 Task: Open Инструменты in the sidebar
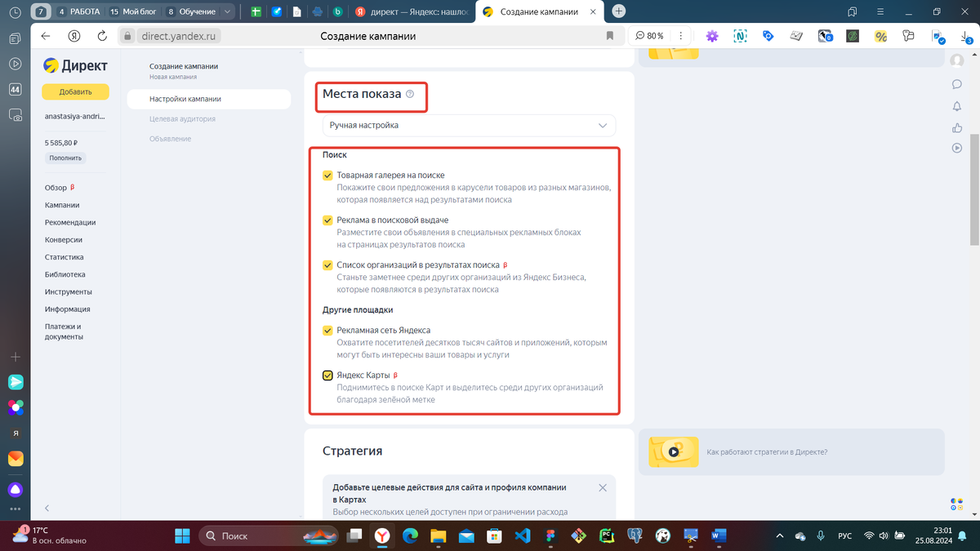(x=69, y=291)
